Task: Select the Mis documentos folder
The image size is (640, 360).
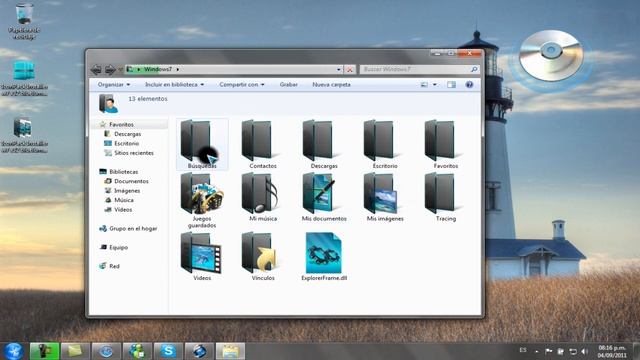Action: point(324,197)
